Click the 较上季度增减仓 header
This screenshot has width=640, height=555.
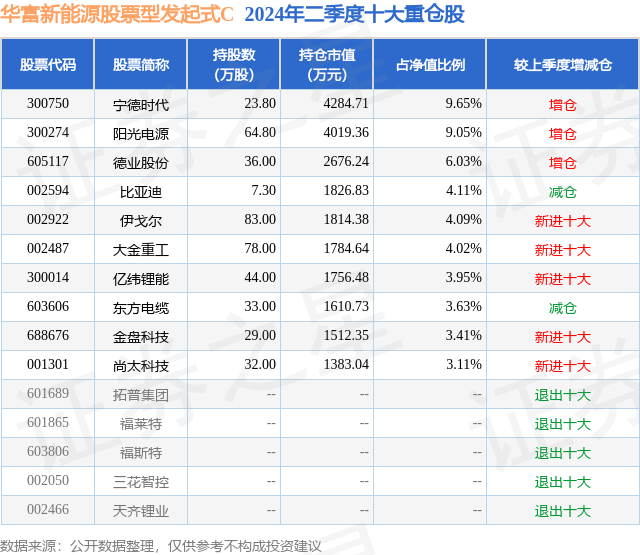tap(563, 64)
